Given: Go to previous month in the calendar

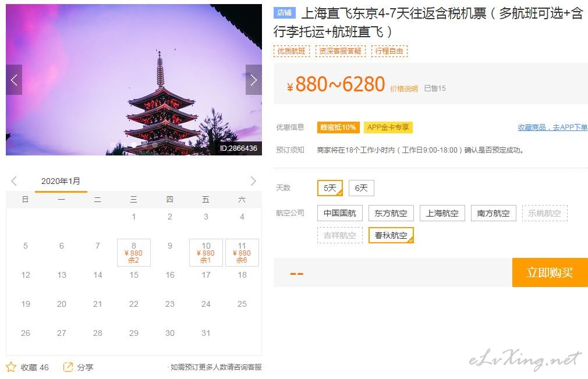Looking at the screenshot, I should coord(14,181).
